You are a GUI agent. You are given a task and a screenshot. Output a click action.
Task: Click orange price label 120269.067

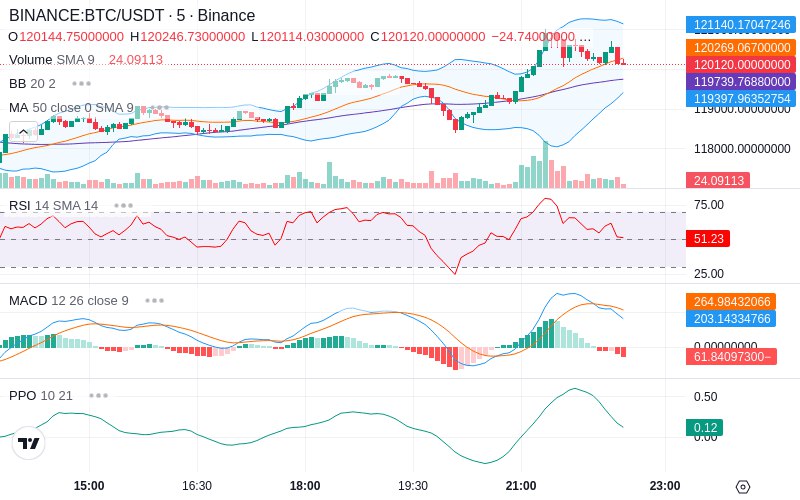pos(741,47)
